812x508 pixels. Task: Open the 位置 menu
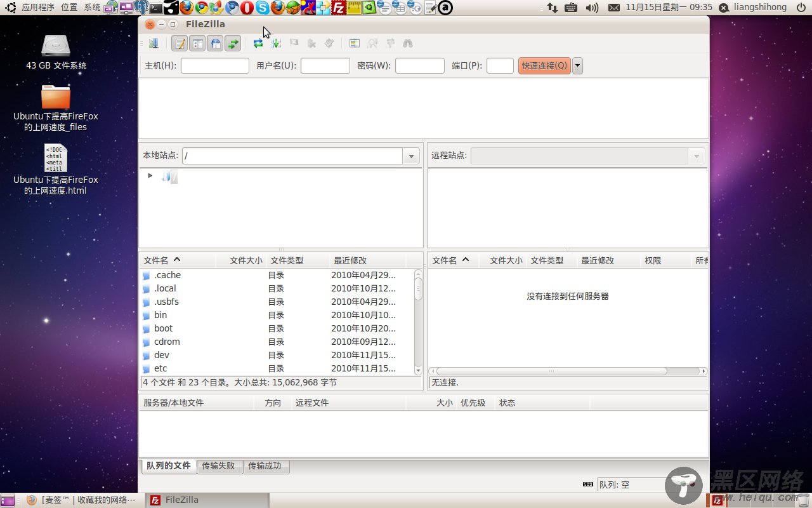[69, 8]
